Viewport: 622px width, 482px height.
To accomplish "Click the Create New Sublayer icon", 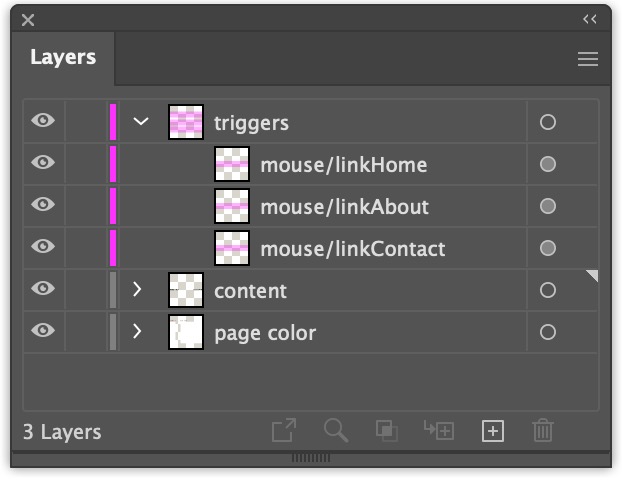I will (x=439, y=431).
